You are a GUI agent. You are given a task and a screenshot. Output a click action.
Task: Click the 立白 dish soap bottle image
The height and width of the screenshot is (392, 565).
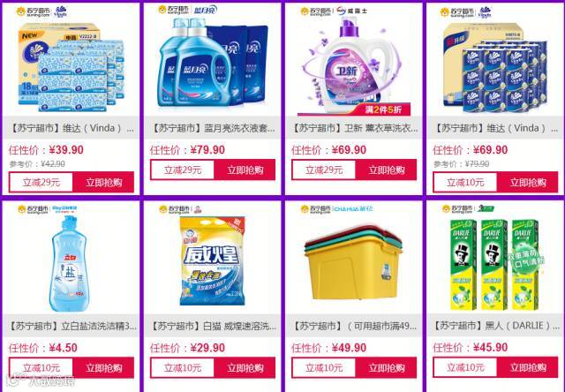69,263
